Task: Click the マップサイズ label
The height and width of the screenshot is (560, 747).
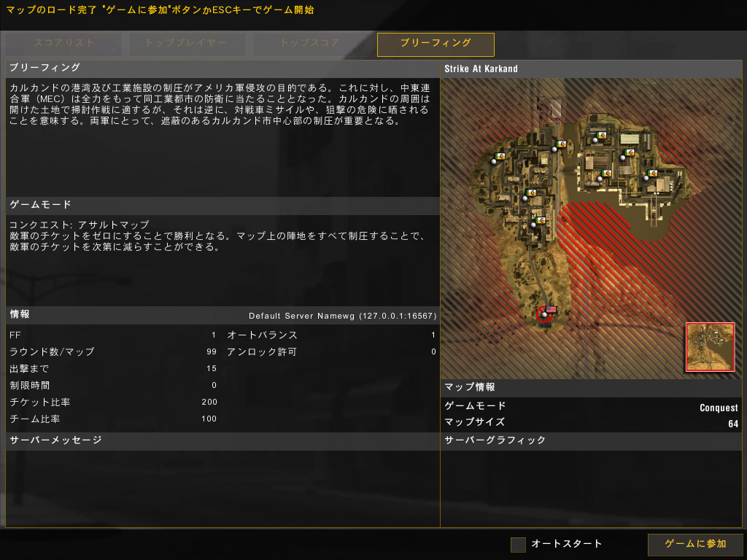Action: coord(474,422)
